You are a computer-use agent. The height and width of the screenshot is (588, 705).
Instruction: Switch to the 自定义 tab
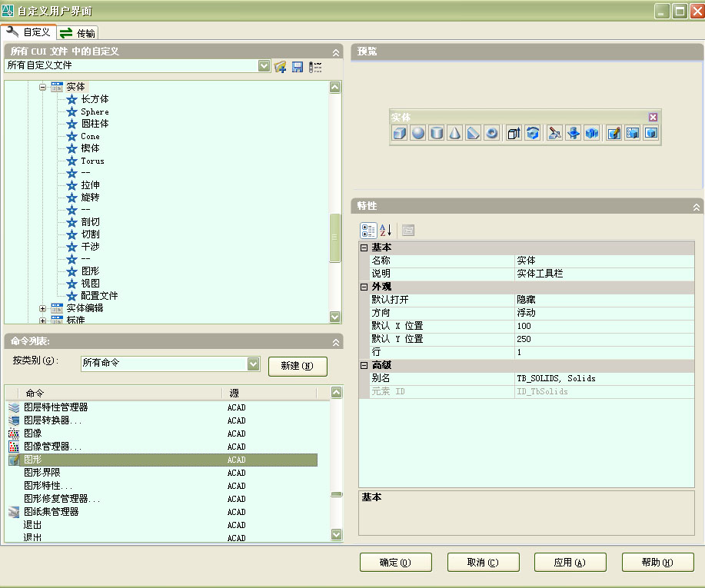pos(28,32)
